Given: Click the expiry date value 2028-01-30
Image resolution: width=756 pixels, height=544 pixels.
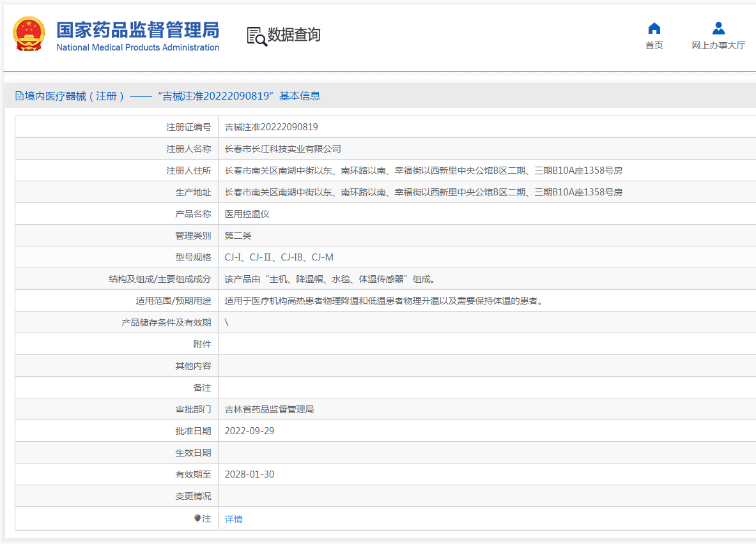Looking at the screenshot, I should (249, 474).
